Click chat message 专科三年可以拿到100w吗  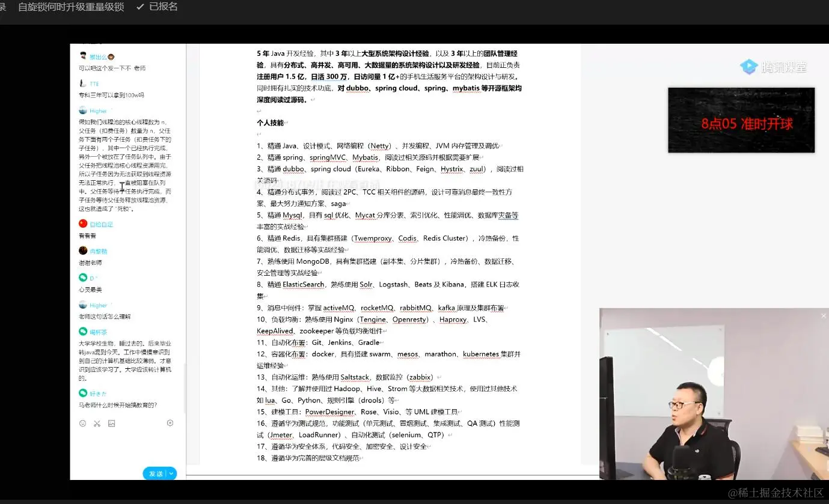pos(111,95)
